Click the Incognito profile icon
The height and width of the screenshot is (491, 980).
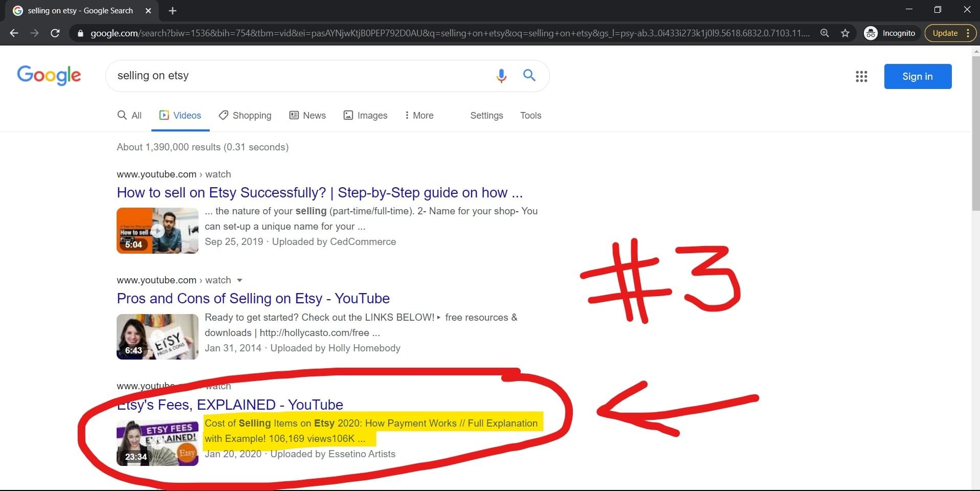tap(871, 33)
